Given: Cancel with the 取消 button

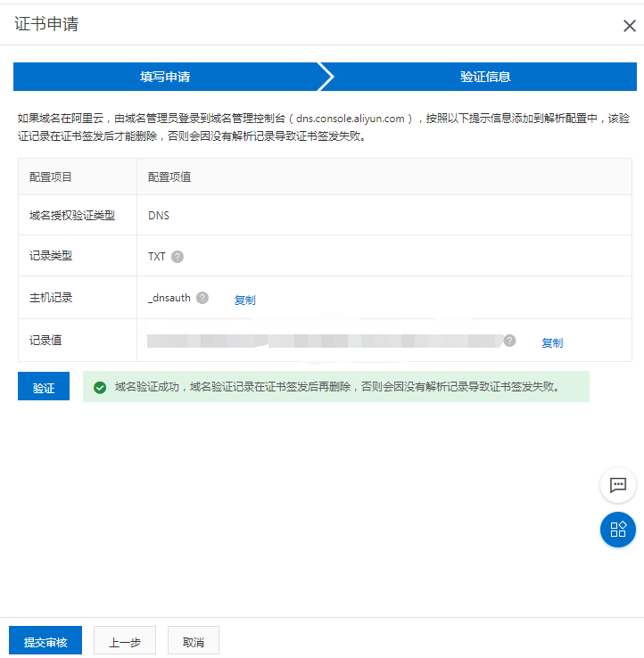Looking at the screenshot, I should click(194, 642).
